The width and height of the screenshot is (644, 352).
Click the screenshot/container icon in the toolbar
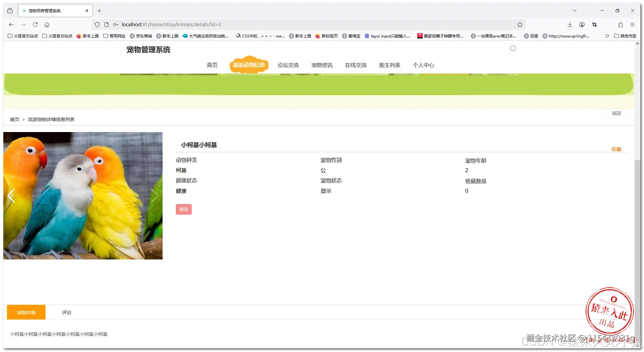[595, 24]
